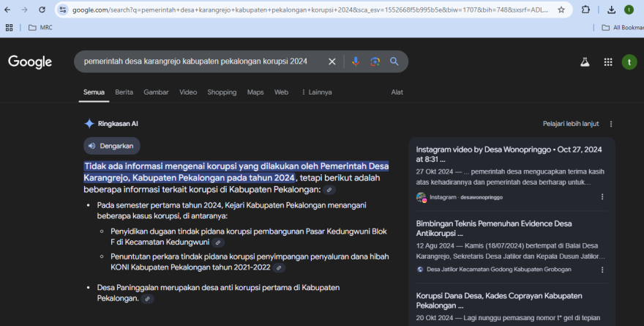Viewport: 644px width, 326px height.
Task: Open AI summary three-dot options menu
Action: click(x=611, y=124)
